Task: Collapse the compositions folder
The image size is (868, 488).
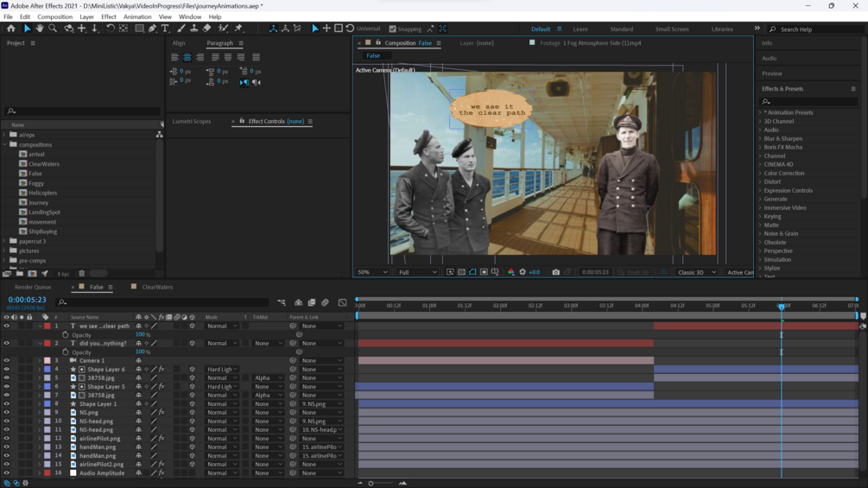Action: tap(5, 144)
